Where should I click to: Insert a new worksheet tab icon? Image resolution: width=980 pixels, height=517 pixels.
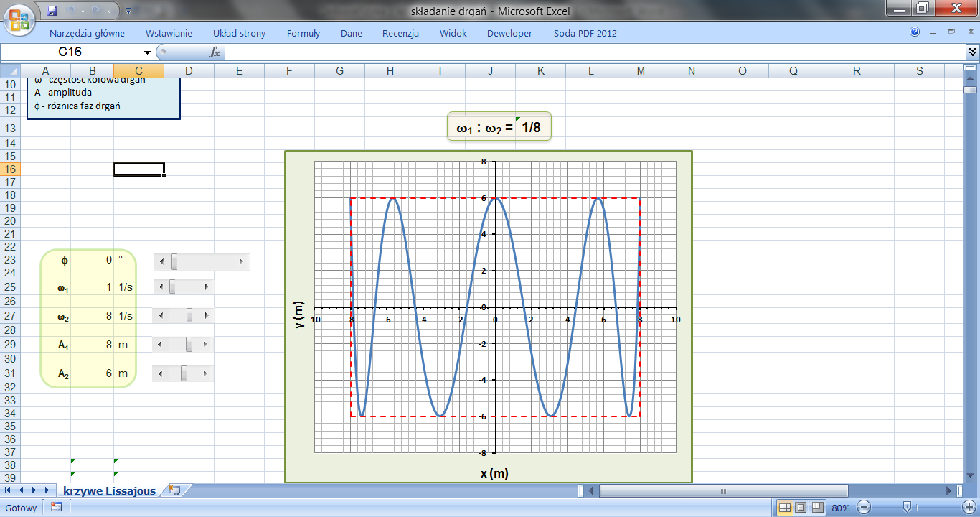point(173,491)
